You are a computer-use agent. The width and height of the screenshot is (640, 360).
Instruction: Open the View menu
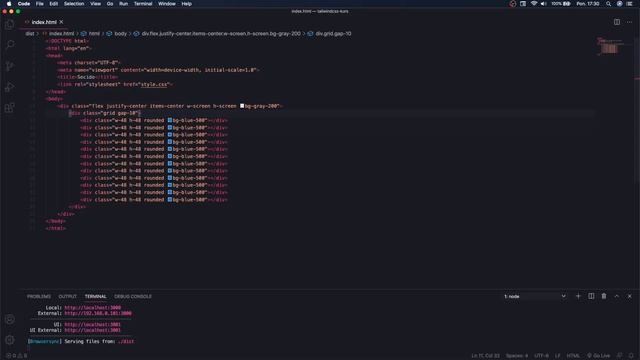(96, 4)
